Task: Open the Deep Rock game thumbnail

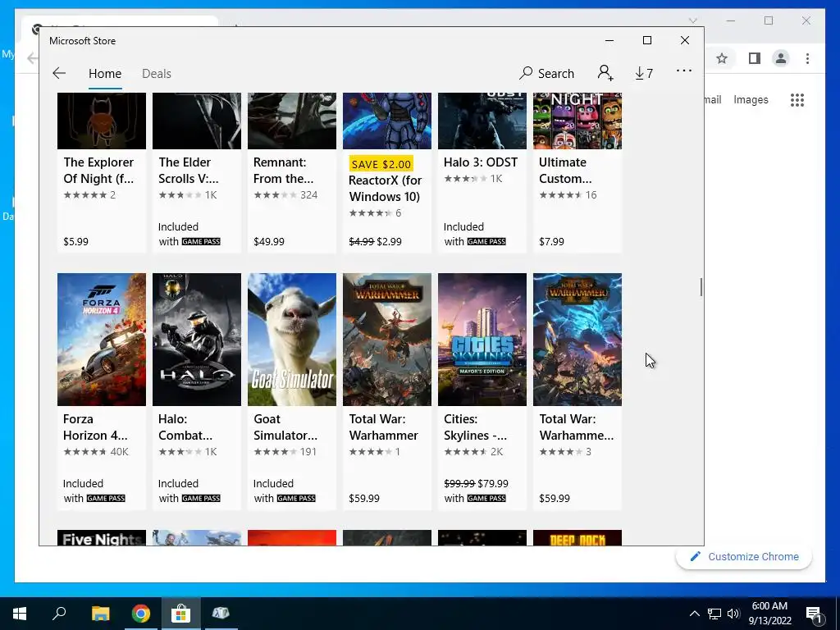Action: (x=577, y=538)
